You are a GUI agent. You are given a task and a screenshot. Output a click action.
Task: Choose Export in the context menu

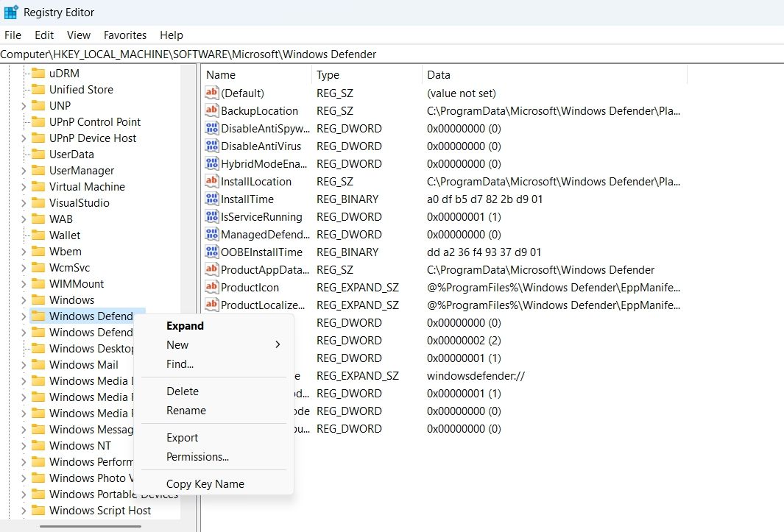(x=213, y=438)
